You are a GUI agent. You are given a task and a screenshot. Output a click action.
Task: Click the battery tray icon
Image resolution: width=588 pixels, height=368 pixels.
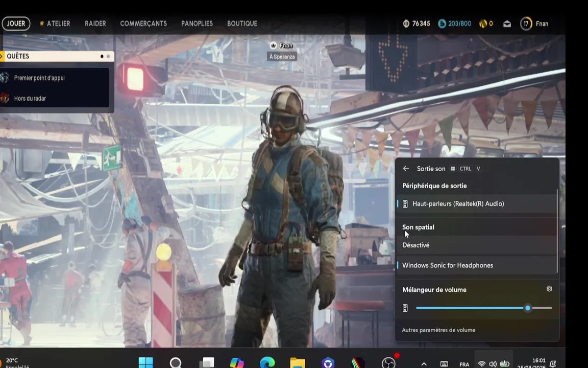(505, 363)
